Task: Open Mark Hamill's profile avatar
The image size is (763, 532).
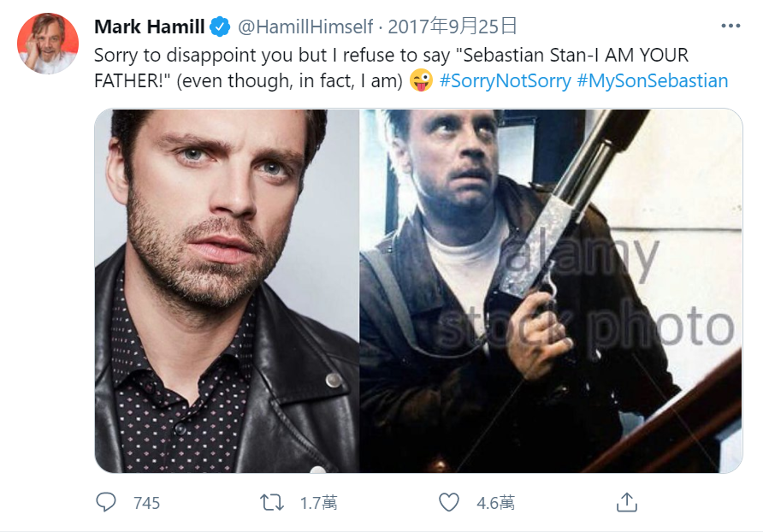Action: click(48, 44)
